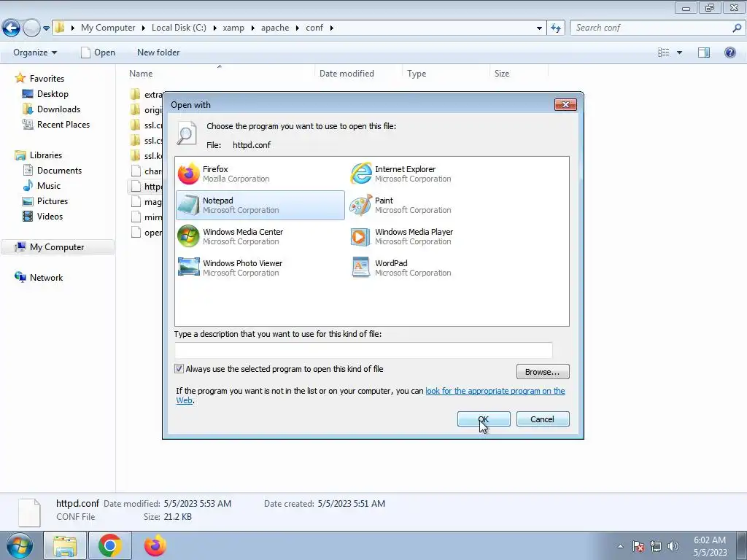Click the address bar refresh icon

coord(556,28)
